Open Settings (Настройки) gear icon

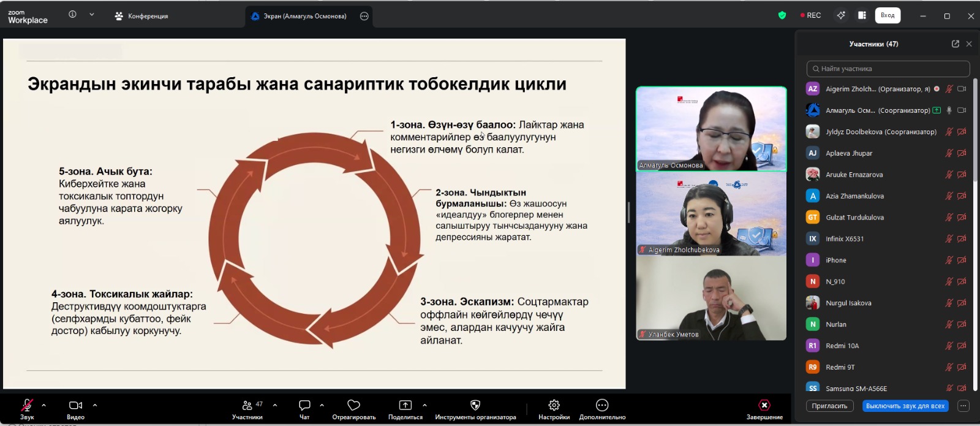point(554,406)
